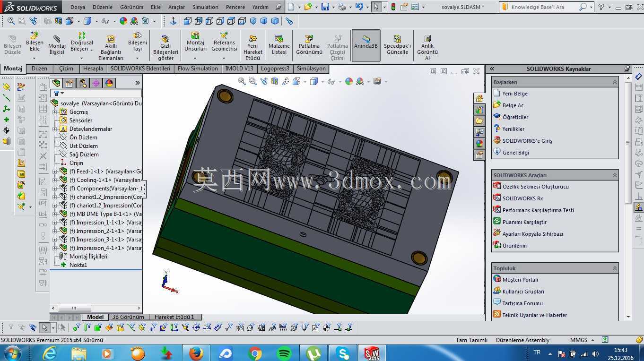Click Yeni Belge link

[515, 94]
